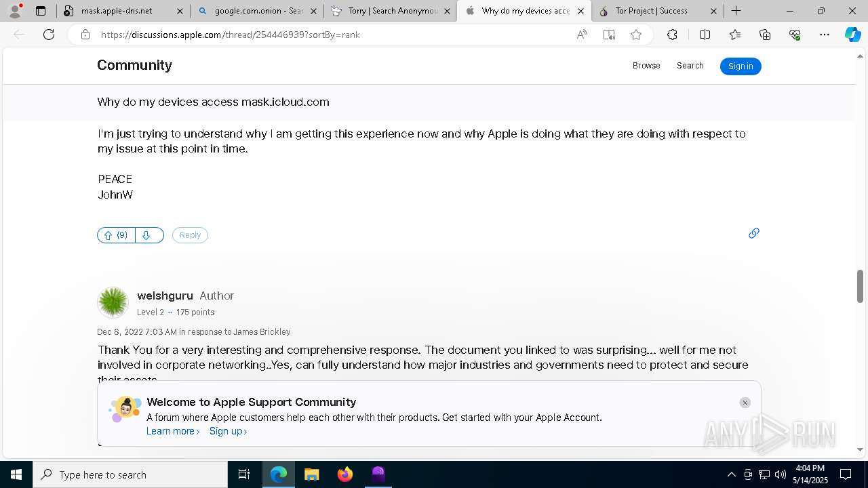Dismiss the Welcome to Apple Support Community banner
This screenshot has width=868, height=488.
745,403
